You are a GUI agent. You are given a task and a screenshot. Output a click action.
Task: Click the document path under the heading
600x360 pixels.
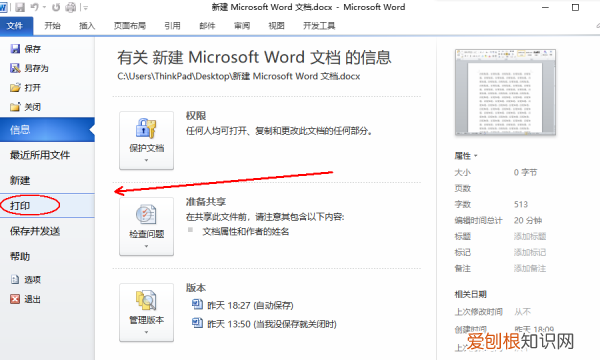coord(239,76)
